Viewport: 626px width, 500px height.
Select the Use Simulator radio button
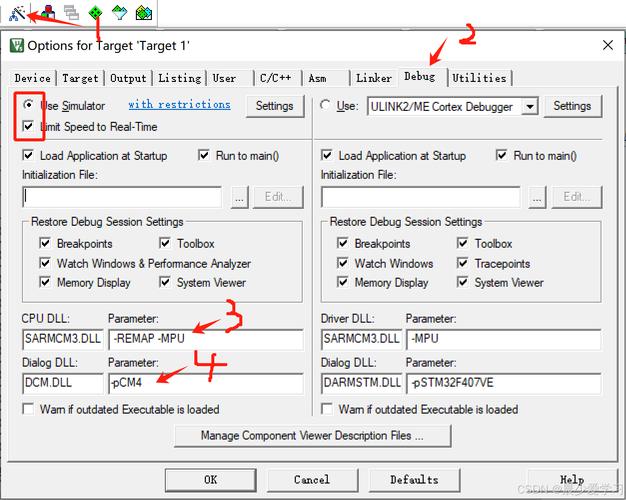click(x=29, y=105)
